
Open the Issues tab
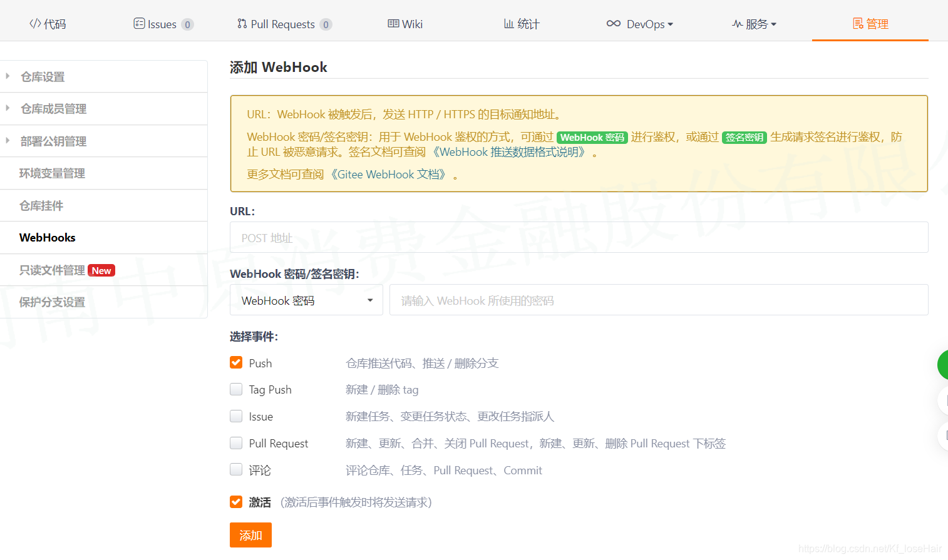tap(163, 24)
